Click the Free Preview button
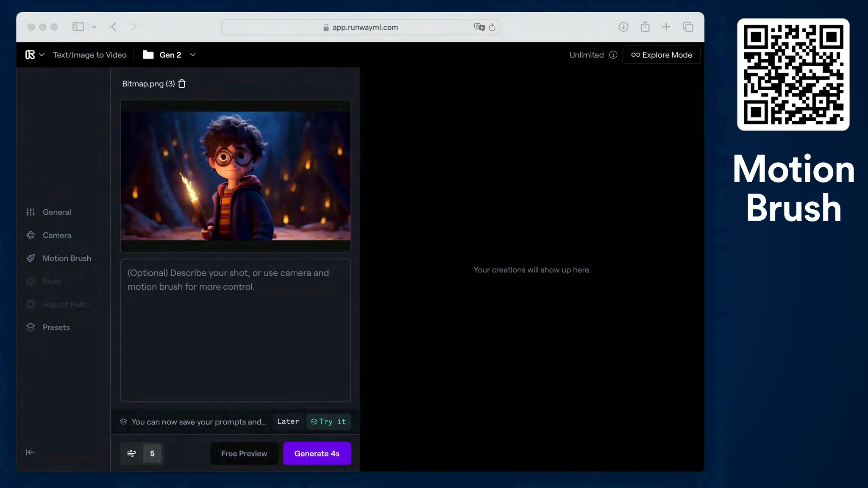The height and width of the screenshot is (488, 868). click(244, 453)
